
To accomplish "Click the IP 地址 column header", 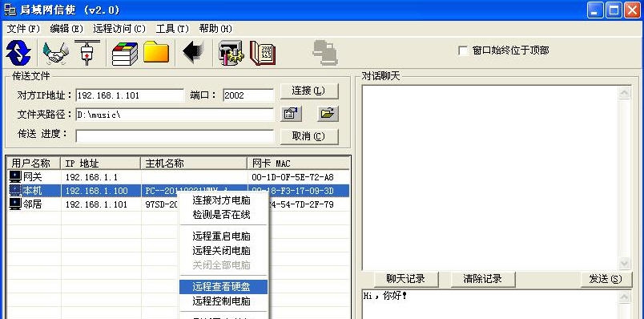I will pyautogui.click(x=101, y=164).
